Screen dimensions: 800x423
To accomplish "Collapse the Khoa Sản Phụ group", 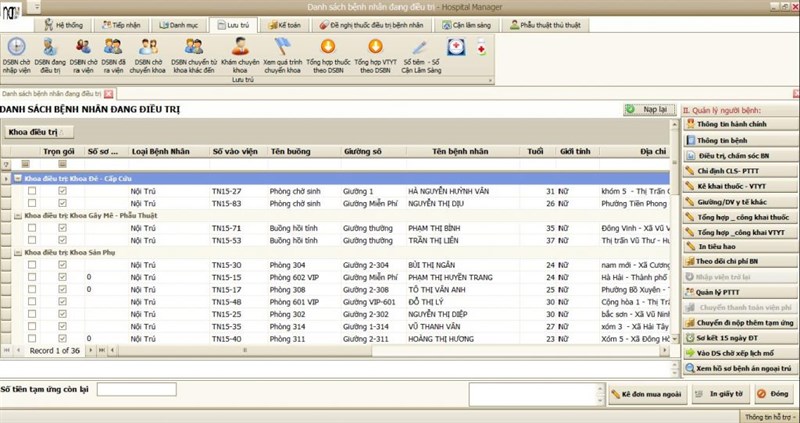I will click(18, 253).
